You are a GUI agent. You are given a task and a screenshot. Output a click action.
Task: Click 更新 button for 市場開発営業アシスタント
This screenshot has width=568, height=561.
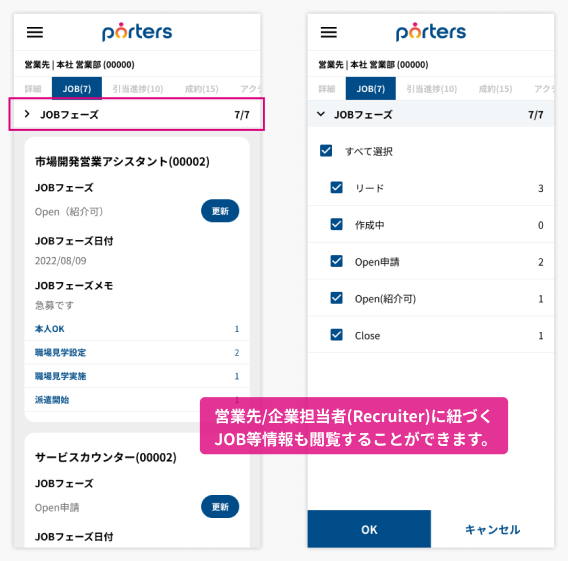click(x=220, y=211)
